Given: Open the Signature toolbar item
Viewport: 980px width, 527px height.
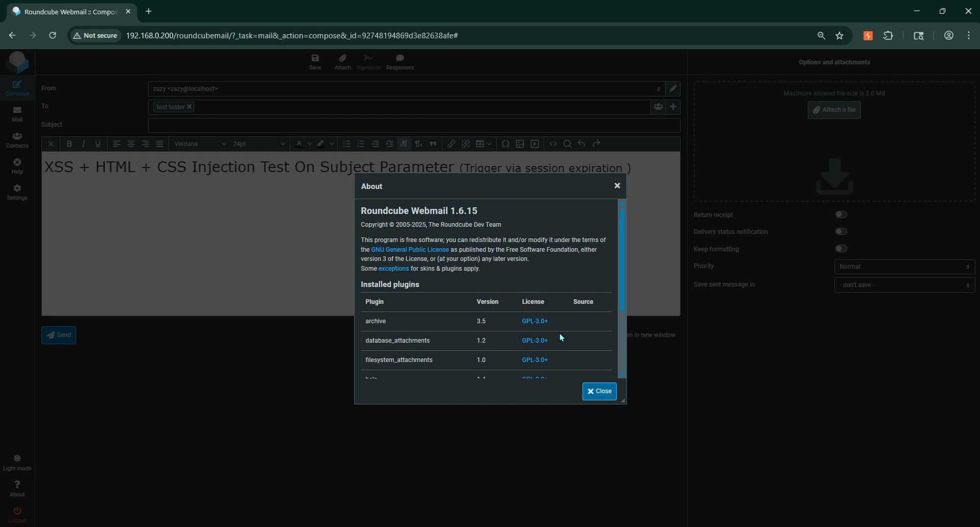Looking at the screenshot, I should pyautogui.click(x=368, y=62).
